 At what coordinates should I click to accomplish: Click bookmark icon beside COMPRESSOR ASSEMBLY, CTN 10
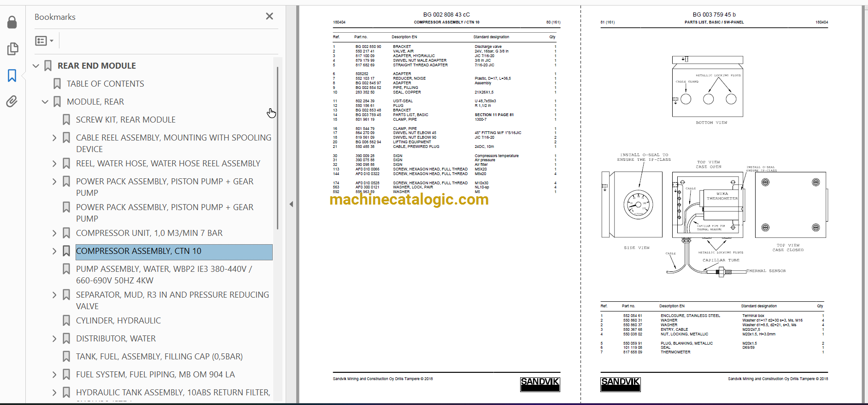coord(66,251)
